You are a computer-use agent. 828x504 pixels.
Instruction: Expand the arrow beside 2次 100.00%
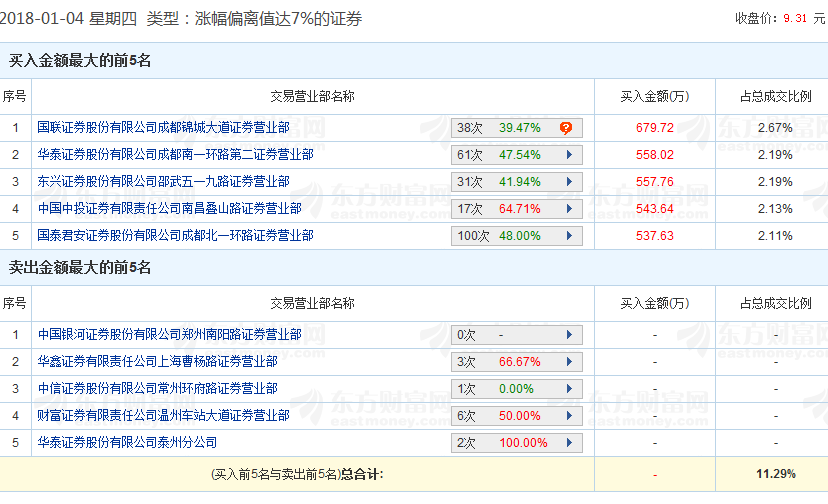tap(569, 443)
